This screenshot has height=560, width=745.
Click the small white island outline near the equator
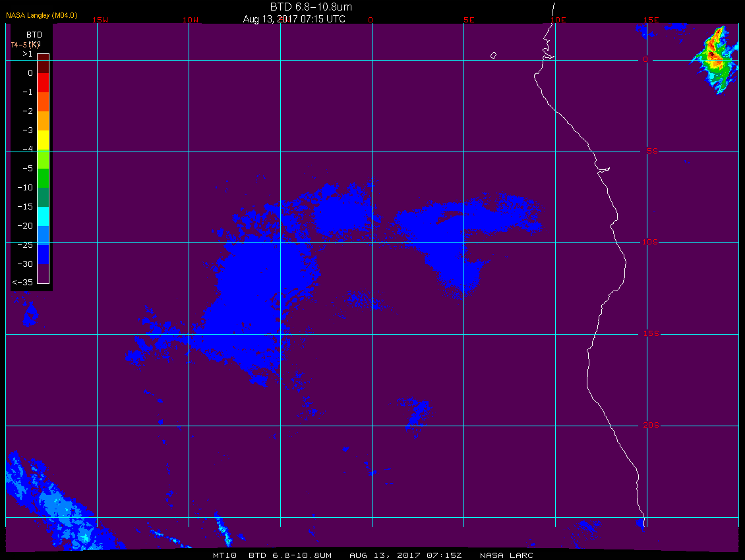[x=493, y=55]
